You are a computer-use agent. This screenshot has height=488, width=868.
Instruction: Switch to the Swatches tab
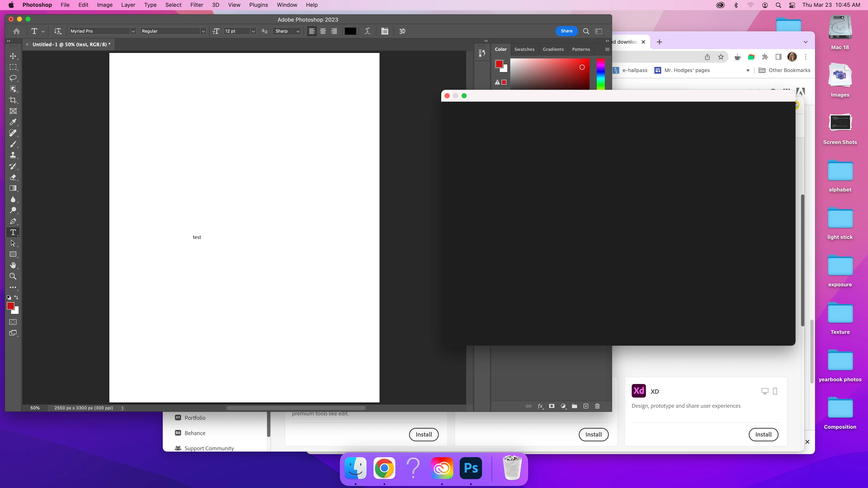[524, 49]
